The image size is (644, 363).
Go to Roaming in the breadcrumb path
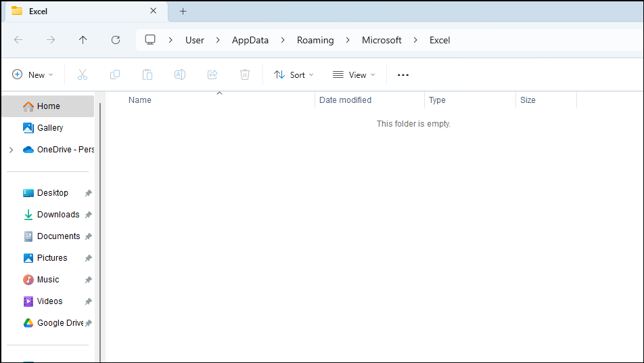point(315,40)
